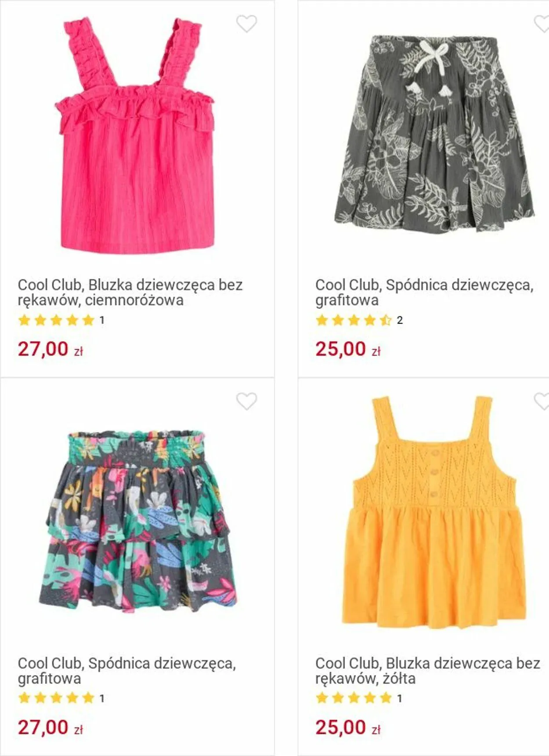Select the 25,00 zł price of the yellow blouse
This screenshot has width=549, height=756.
coord(348,727)
